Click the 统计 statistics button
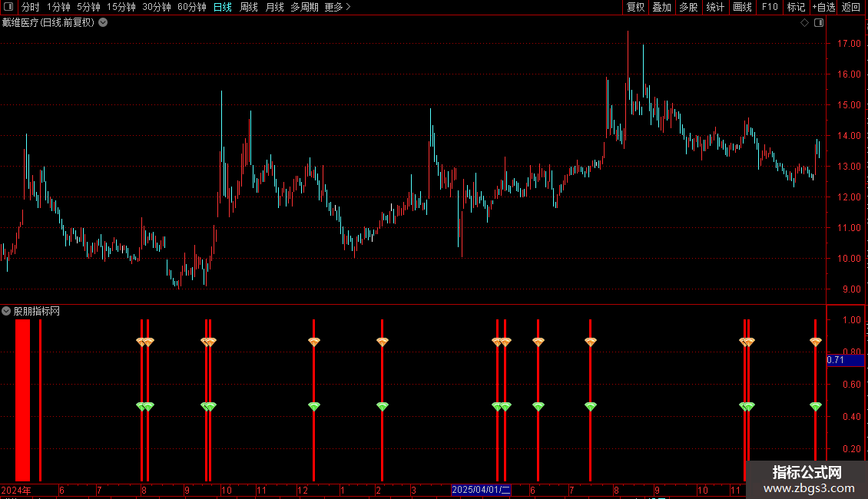Image resolution: width=868 pixels, height=499 pixels. click(x=715, y=7)
